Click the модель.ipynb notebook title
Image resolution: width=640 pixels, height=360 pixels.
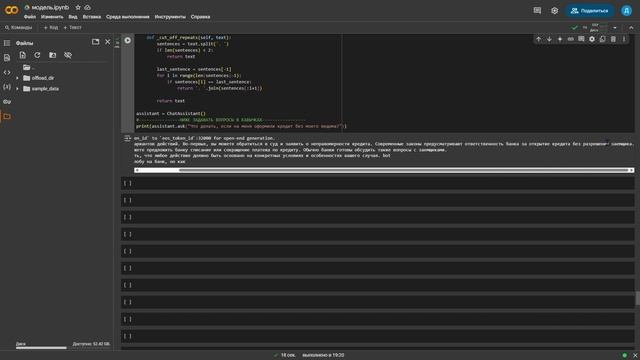click(x=50, y=7)
